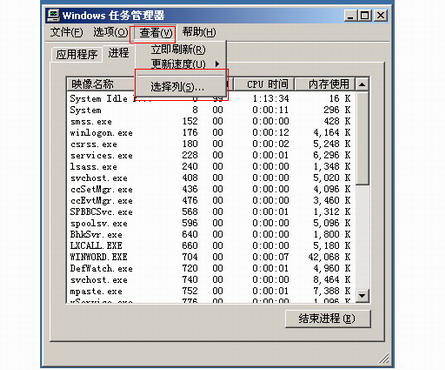The image size is (445, 370).
Task: Click the 1:13:34 CPU time value
Action: coord(270,99)
